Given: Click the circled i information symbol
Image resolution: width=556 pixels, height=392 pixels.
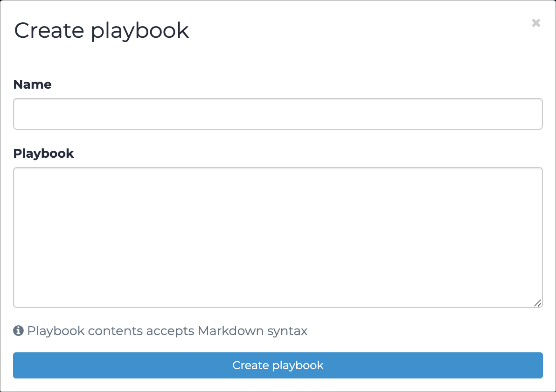Looking at the screenshot, I should pos(19,330).
